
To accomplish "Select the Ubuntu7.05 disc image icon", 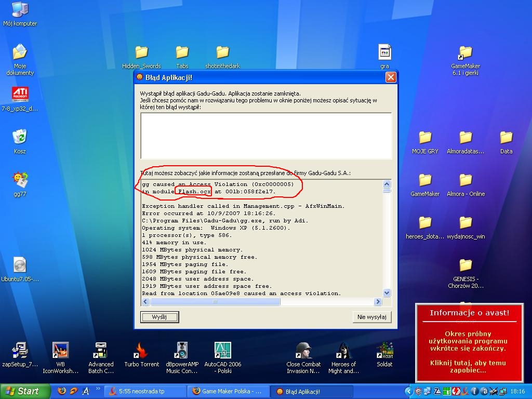I will (x=20, y=265).
